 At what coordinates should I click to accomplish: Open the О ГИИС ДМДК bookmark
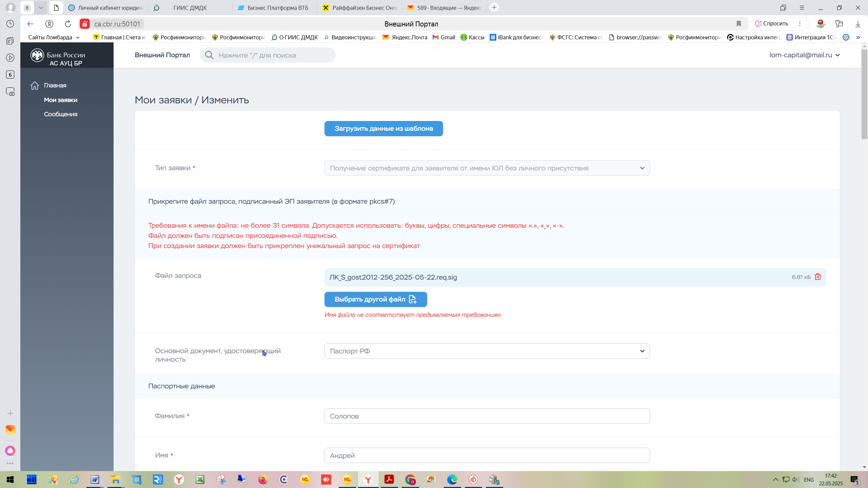295,37
